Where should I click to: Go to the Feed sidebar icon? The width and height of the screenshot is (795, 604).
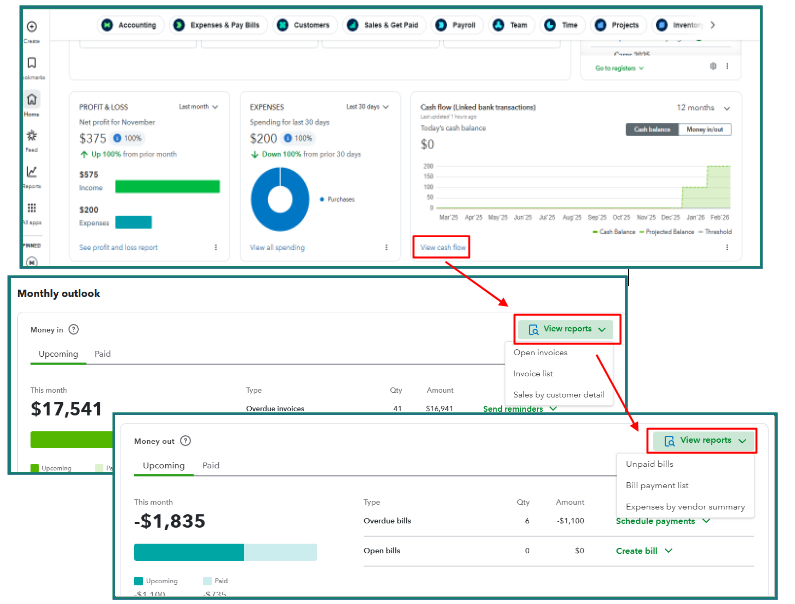(x=32, y=136)
